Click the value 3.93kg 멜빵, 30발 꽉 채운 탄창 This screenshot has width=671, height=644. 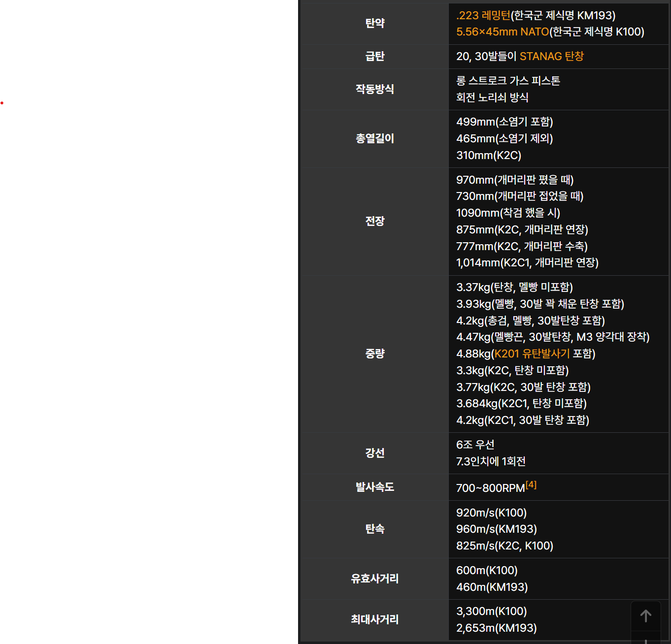(540, 304)
